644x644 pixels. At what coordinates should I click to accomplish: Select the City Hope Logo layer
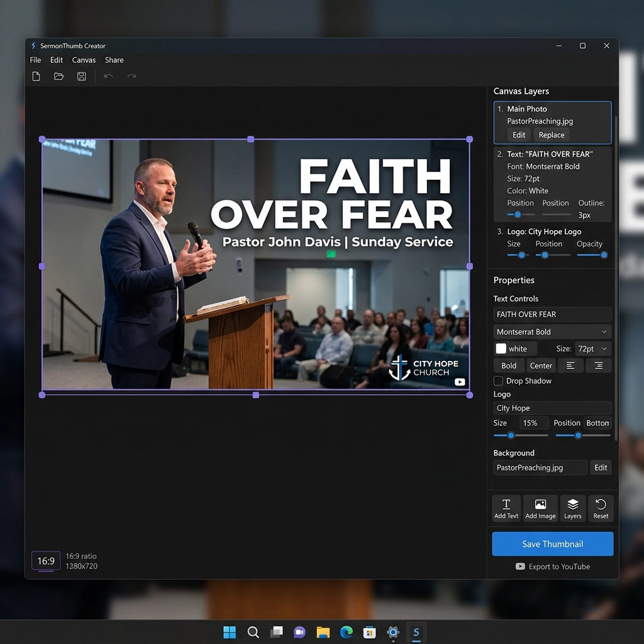tap(552, 243)
